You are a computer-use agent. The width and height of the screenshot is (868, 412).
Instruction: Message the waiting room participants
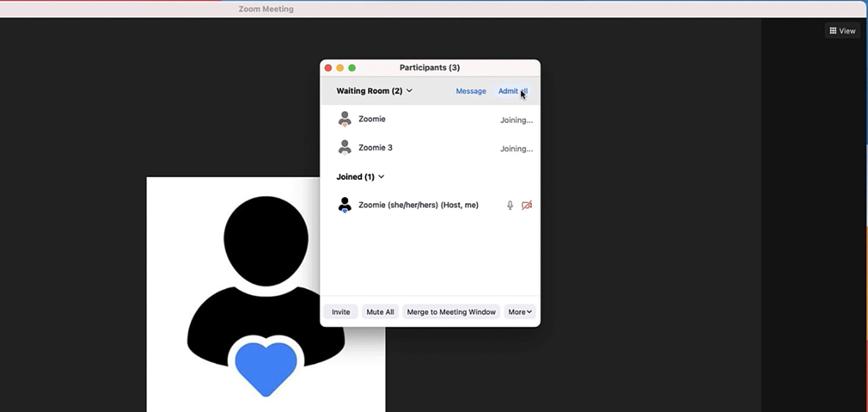470,91
